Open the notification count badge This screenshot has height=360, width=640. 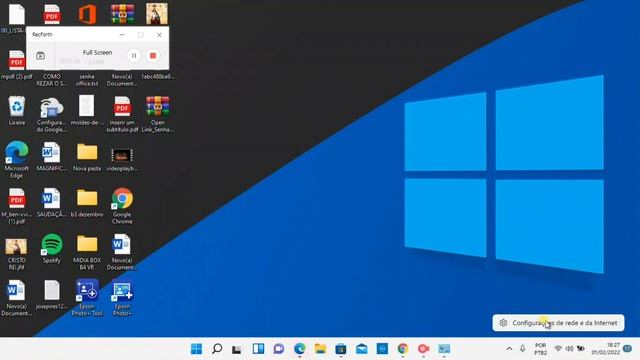pyautogui.click(x=627, y=349)
